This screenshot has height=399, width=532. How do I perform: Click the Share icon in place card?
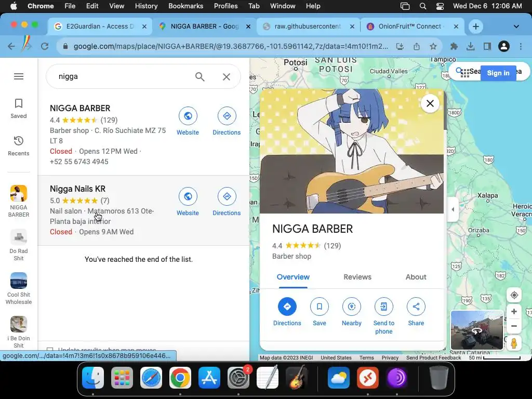point(416,307)
